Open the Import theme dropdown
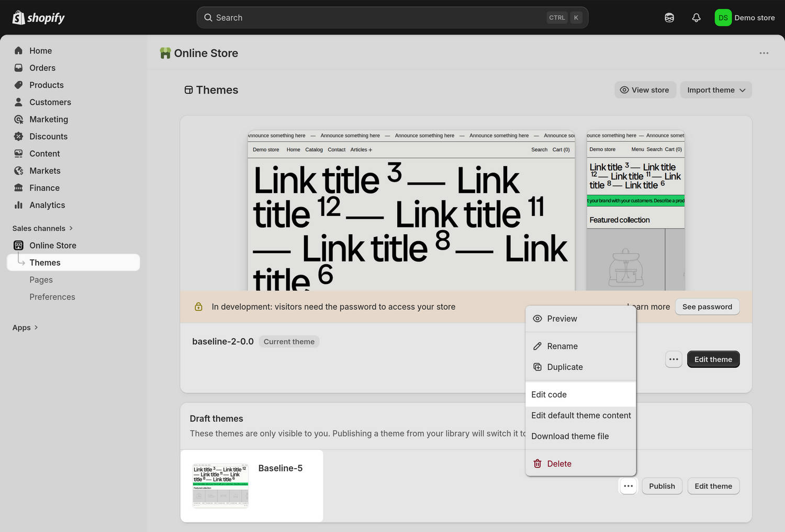Image resolution: width=785 pixels, height=532 pixels. 716,89
